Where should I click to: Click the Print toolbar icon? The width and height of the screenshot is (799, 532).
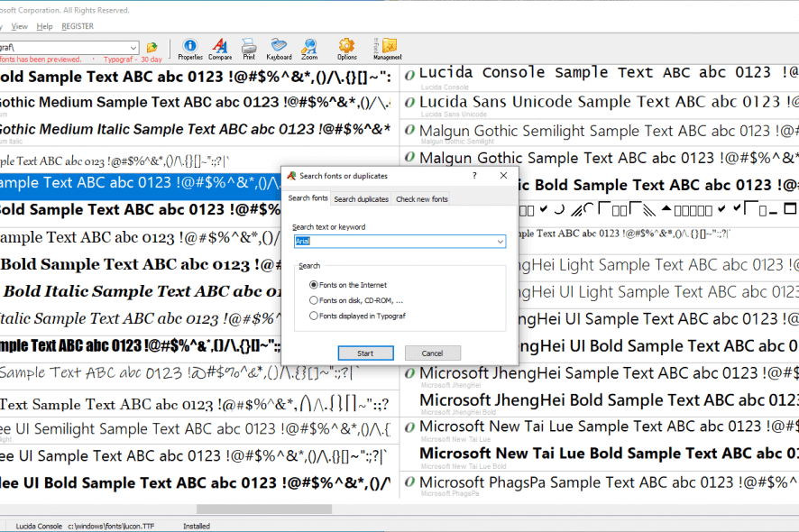click(249, 50)
